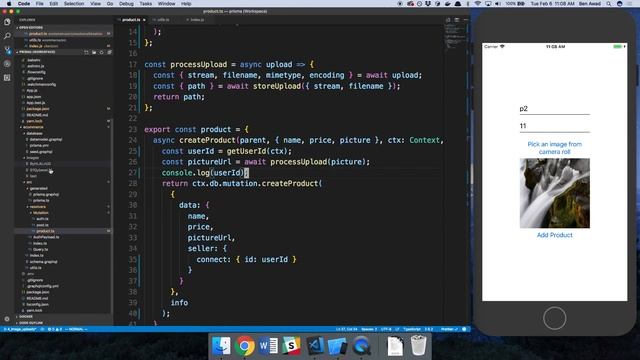Open the Selection menu
The image size is (640, 360).
[73, 4]
